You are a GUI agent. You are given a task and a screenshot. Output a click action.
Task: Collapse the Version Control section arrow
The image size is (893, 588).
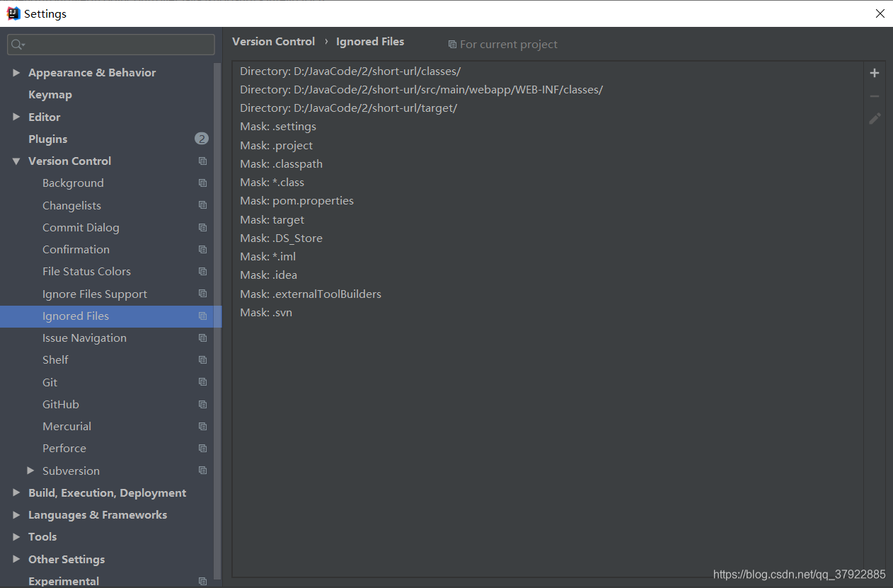(16, 161)
